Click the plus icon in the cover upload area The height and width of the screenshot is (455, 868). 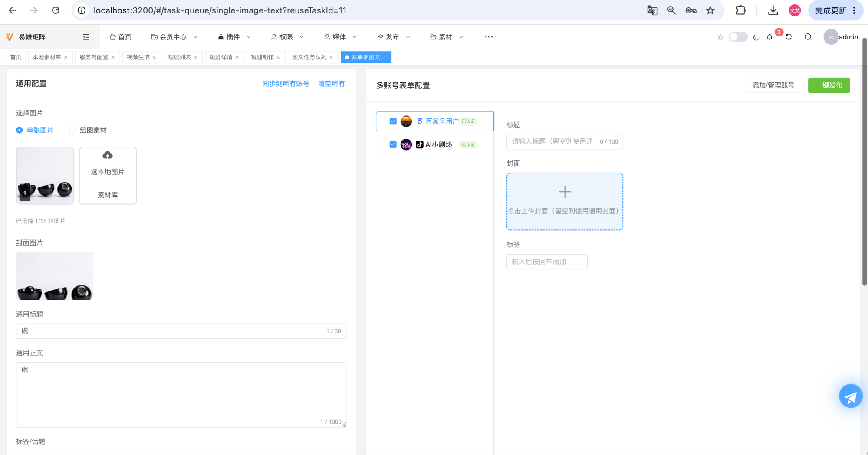pyautogui.click(x=565, y=192)
